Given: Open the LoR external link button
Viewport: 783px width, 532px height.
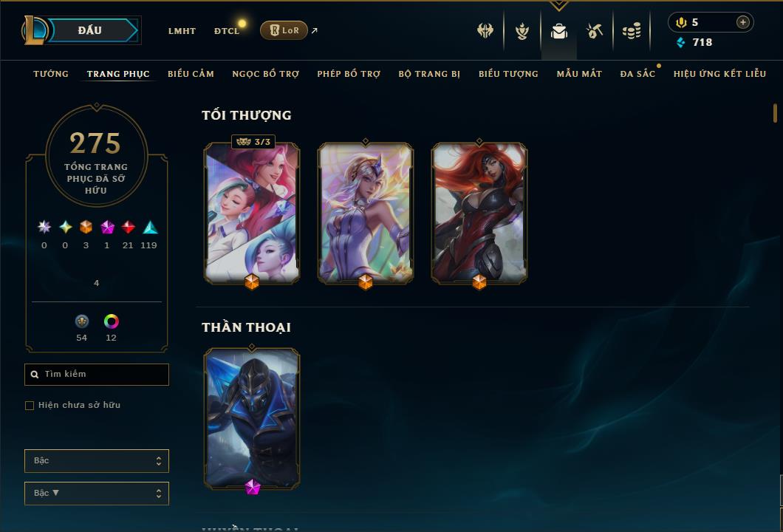Looking at the screenshot, I should (284, 30).
